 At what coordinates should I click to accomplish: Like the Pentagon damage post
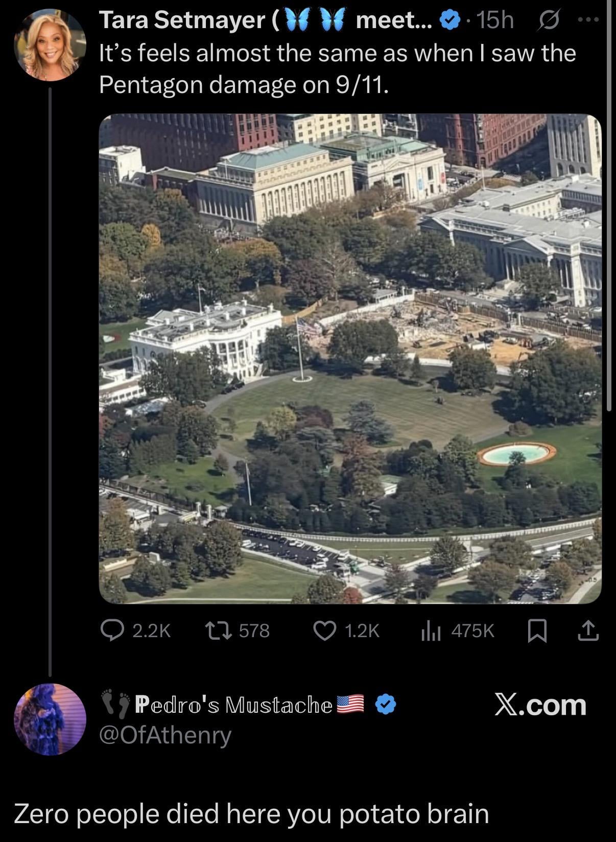point(325,630)
